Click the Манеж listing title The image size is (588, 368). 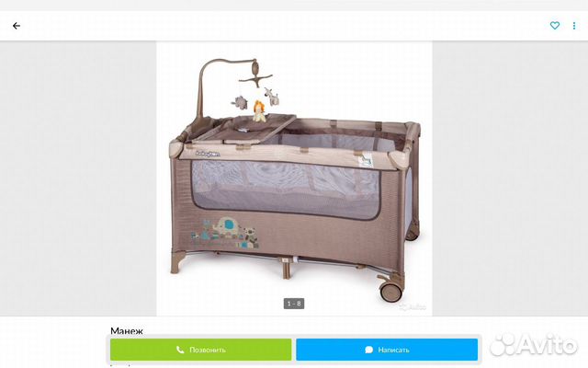(127, 331)
